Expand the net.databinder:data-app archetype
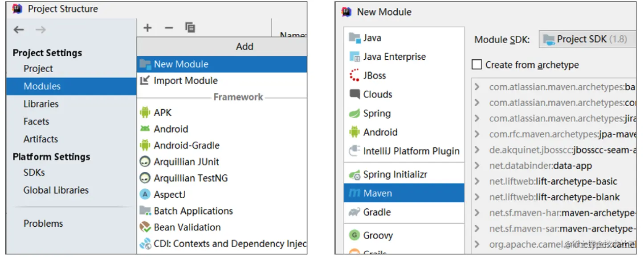The image size is (644, 257). (x=477, y=166)
